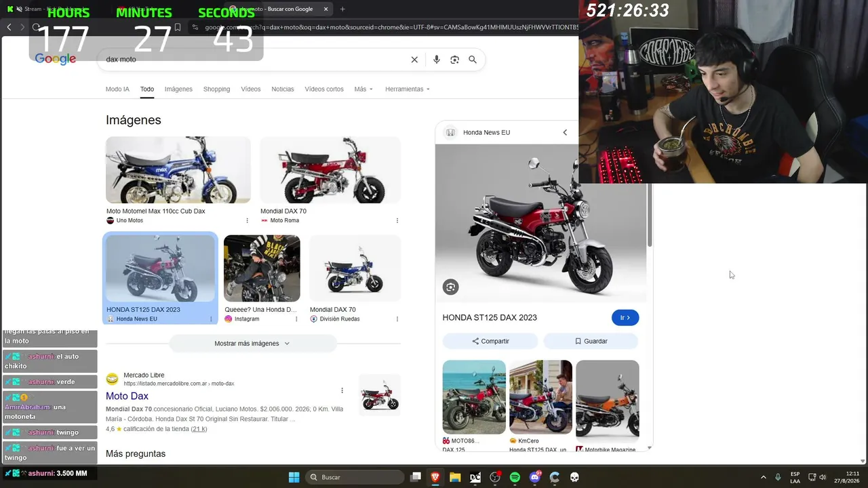This screenshot has width=868, height=488.
Task: Go to Google homepage via logo
Action: [x=56, y=59]
